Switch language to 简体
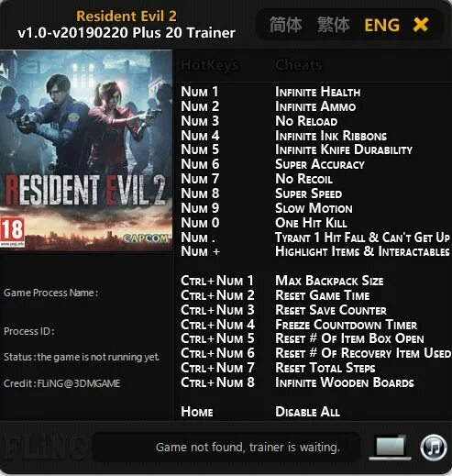The image size is (452, 476). click(x=286, y=25)
